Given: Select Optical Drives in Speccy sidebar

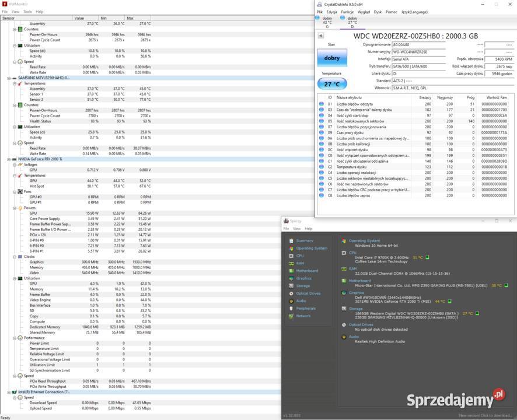Looking at the screenshot, I should [308, 293].
